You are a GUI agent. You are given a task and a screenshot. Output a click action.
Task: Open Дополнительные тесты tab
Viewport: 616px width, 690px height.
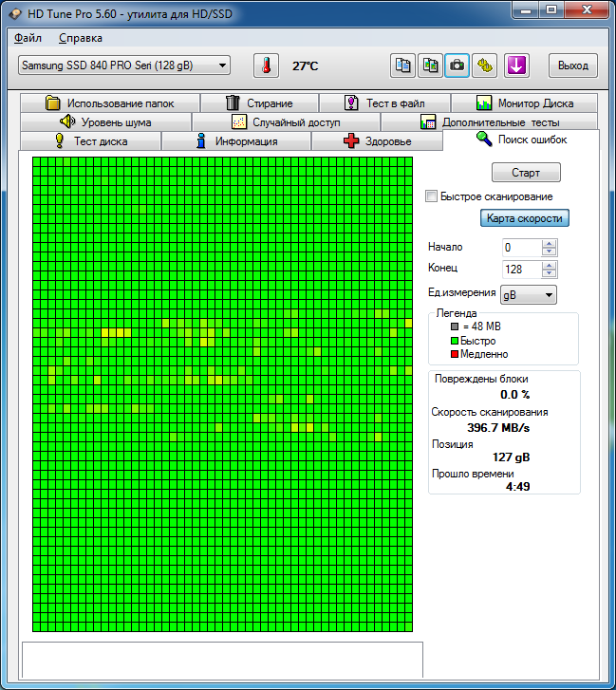pyautogui.click(x=489, y=122)
